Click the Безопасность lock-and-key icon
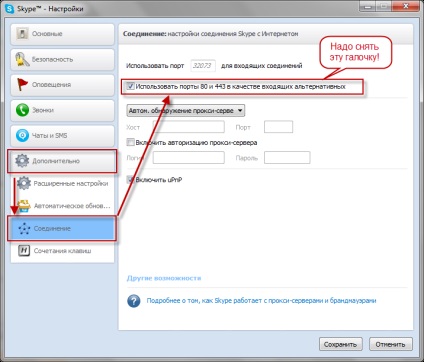Viewport: 424px width, 362px height. coord(22,59)
